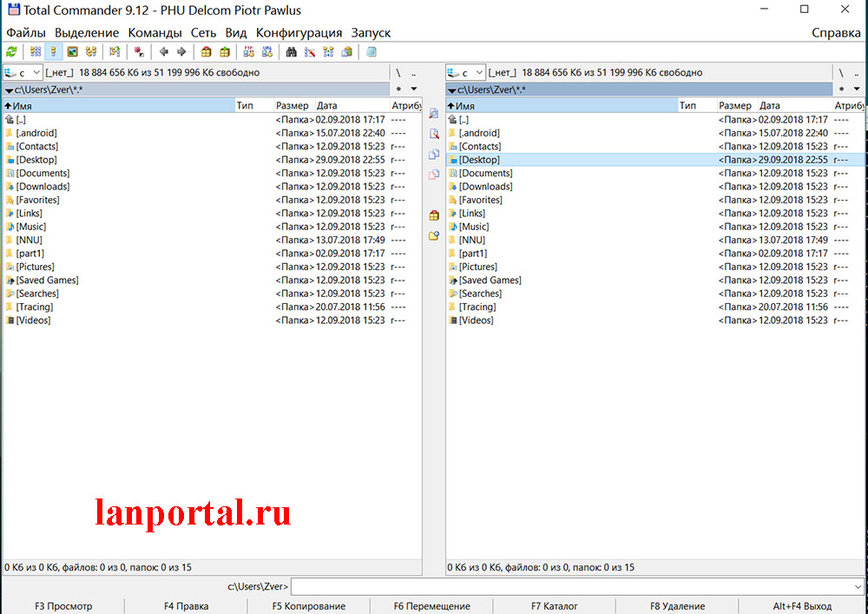Open right panel favorites asterisk button
This screenshot has width=868, height=614.
(841, 89)
